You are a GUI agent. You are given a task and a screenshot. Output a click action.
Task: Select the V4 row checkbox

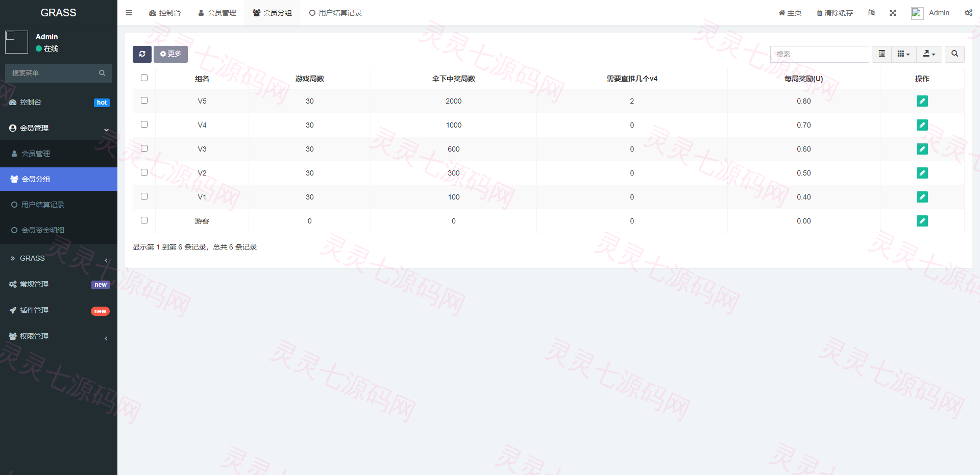[x=144, y=124]
